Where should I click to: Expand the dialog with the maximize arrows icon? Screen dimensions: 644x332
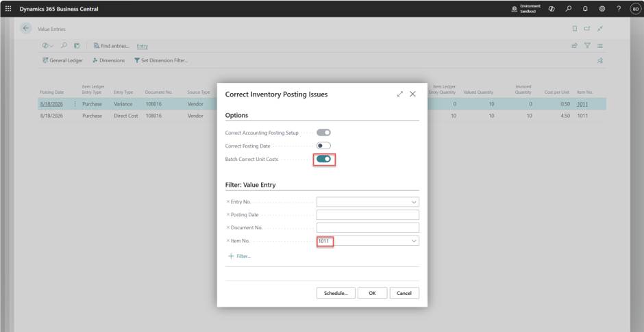point(400,94)
